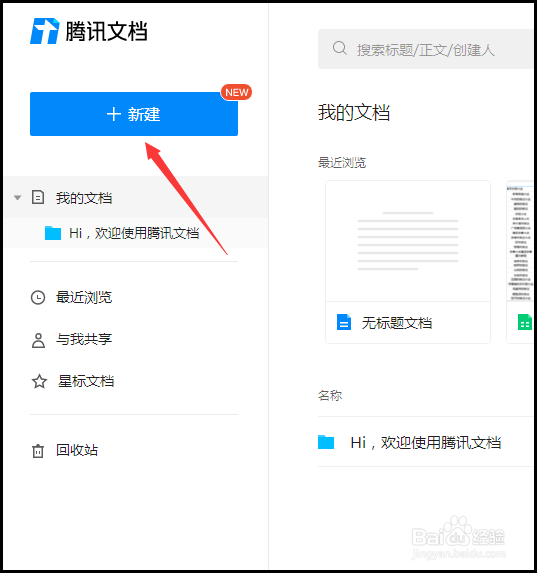537x573 pixels.
Task: Click the 腾讯文档 brand name text
Action: (106, 31)
